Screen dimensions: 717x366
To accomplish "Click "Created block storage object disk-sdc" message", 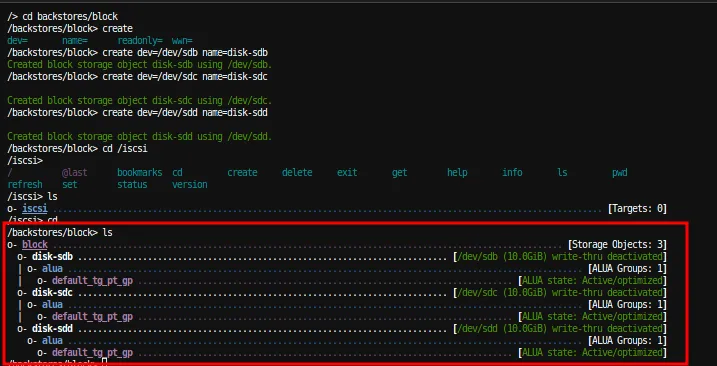I will [139, 101].
